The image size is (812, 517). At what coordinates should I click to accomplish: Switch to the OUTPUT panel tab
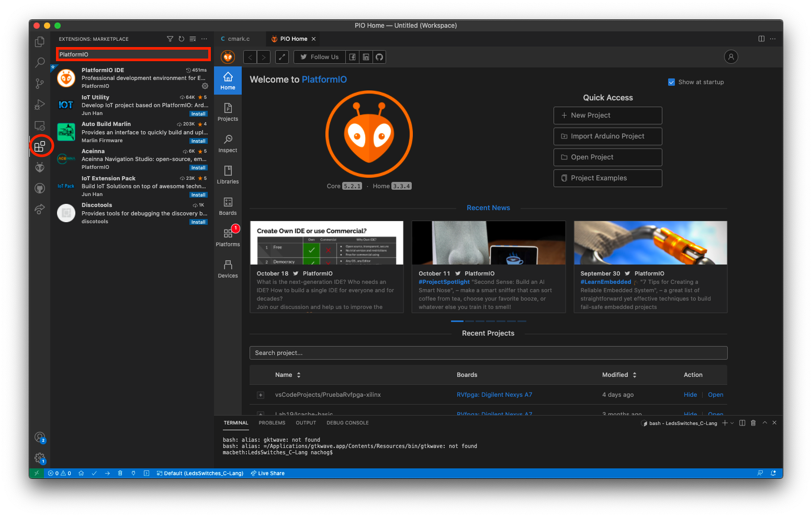click(306, 423)
